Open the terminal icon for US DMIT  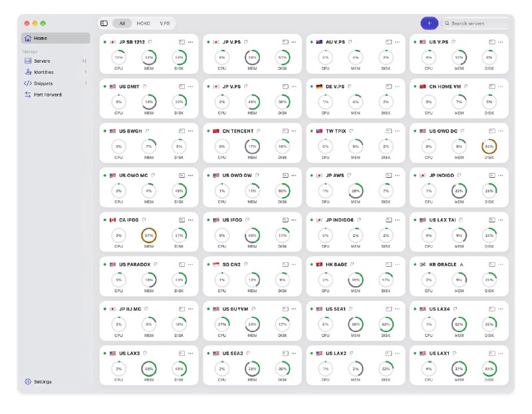click(182, 87)
